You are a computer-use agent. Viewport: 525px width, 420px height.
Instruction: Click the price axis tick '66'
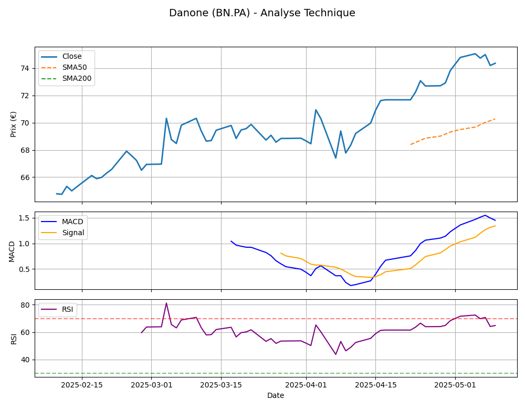click(25, 177)
